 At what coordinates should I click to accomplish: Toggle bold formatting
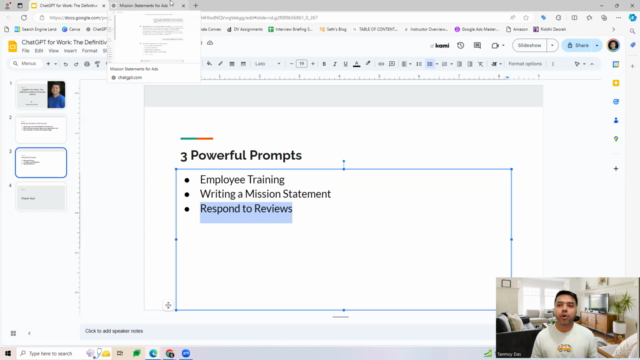(x=324, y=64)
